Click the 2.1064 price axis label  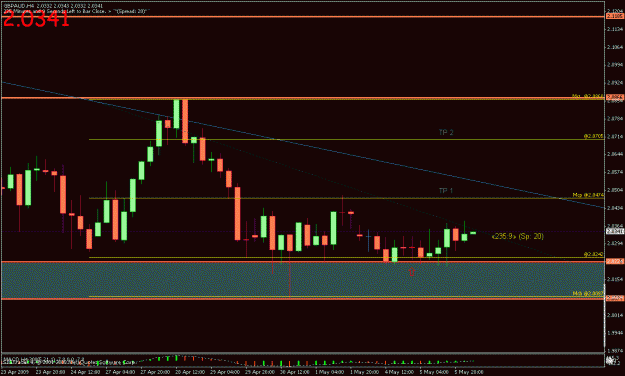(x=615, y=47)
